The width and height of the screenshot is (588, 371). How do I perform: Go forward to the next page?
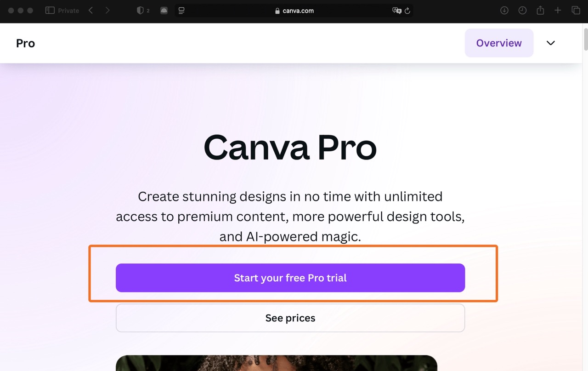point(107,11)
